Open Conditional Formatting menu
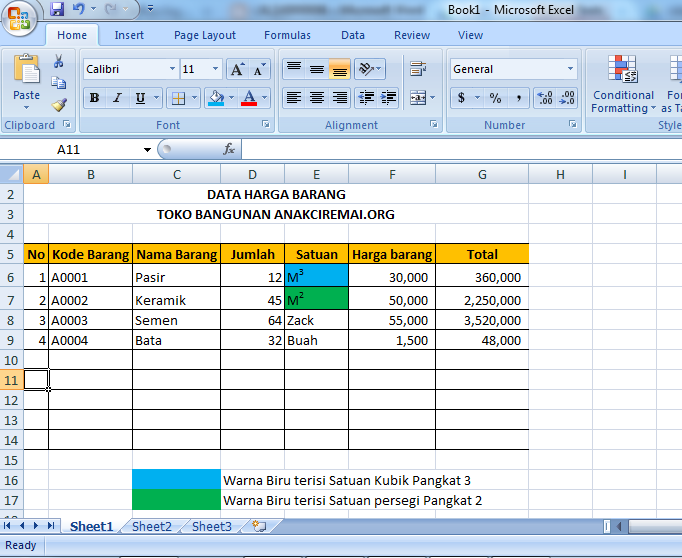The height and width of the screenshot is (558, 682). pyautogui.click(x=623, y=84)
